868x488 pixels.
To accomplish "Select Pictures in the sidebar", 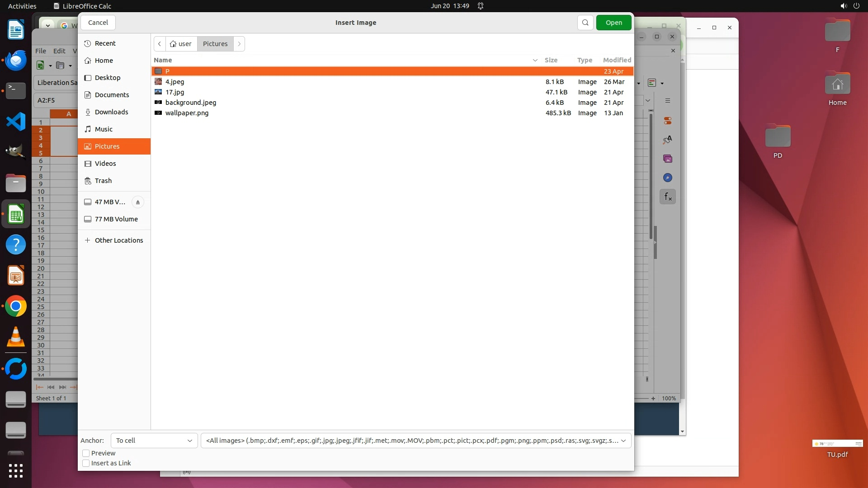I will [x=107, y=146].
